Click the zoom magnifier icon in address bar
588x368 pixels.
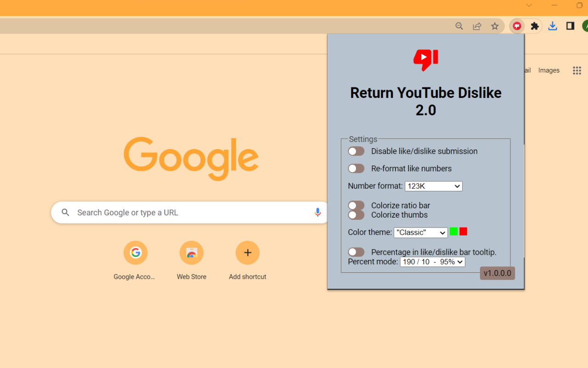point(459,26)
